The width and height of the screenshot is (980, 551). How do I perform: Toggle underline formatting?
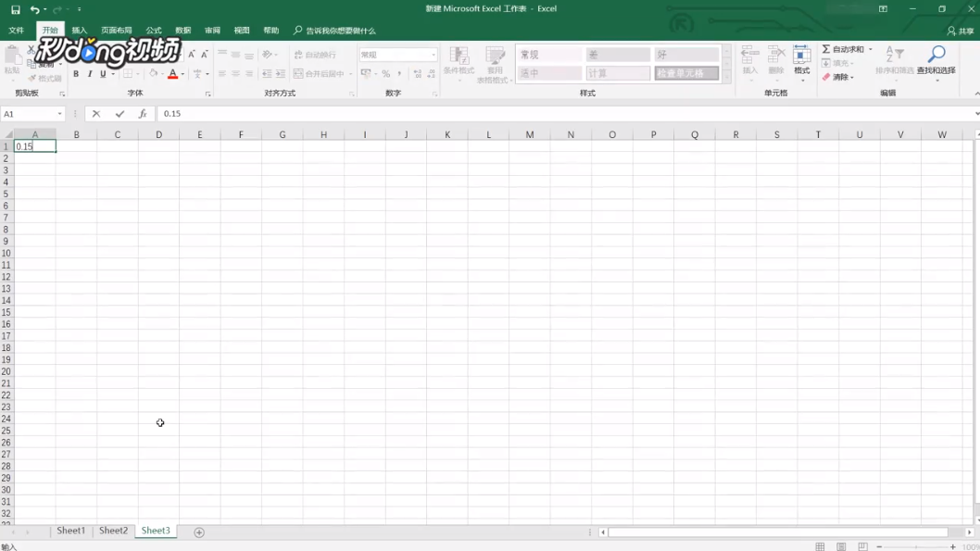point(103,74)
